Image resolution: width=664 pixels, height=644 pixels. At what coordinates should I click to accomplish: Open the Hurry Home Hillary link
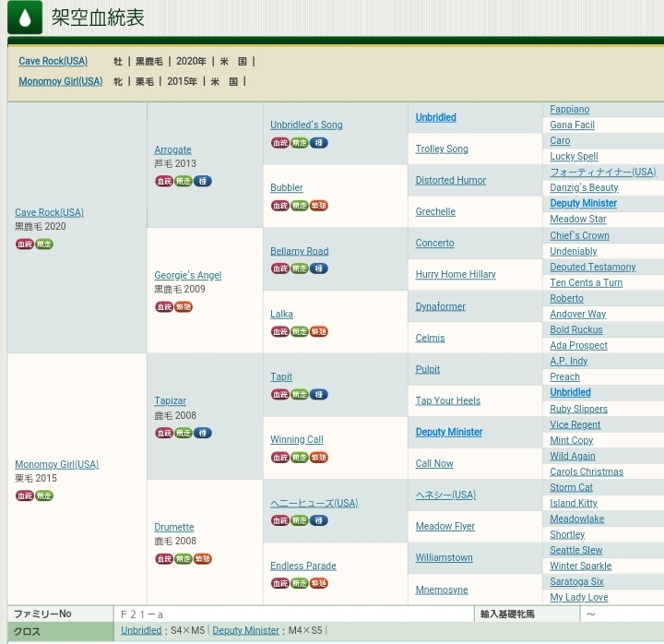(x=456, y=274)
